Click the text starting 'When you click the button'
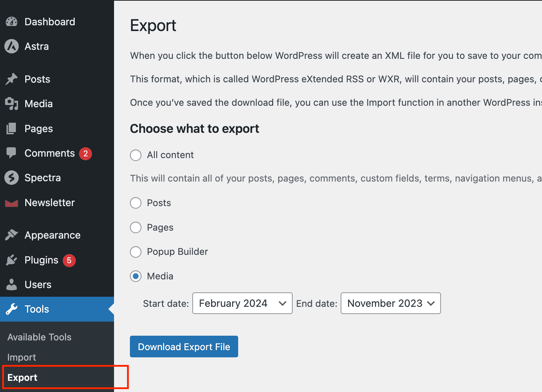The height and width of the screenshot is (392, 542). 336,56
